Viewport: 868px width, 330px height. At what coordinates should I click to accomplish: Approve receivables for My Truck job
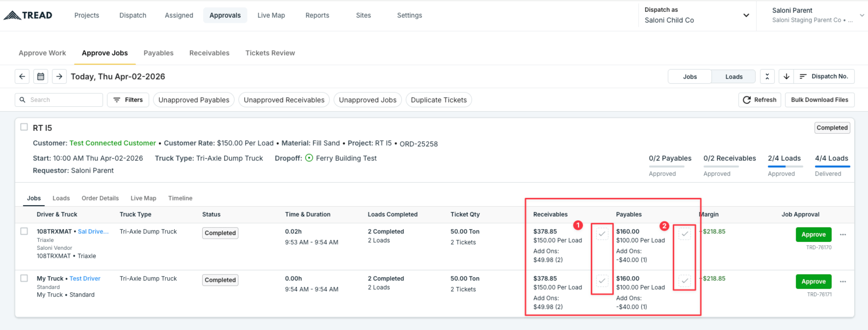[602, 281]
